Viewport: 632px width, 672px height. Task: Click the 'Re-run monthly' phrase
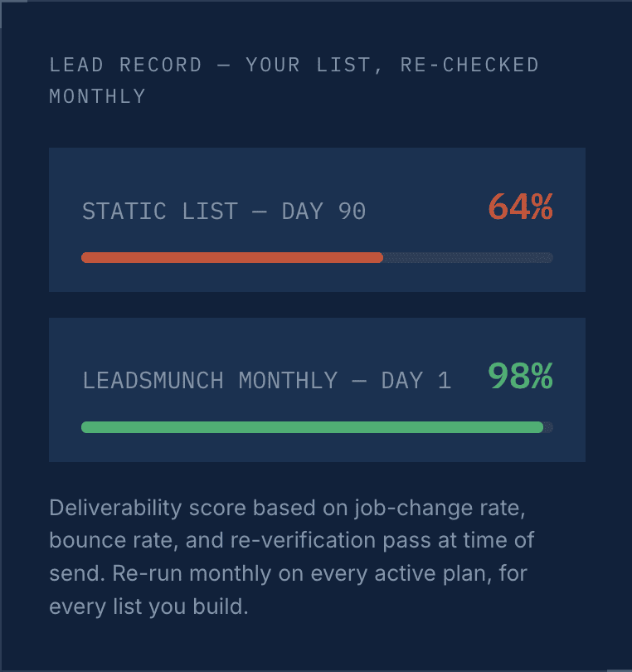(x=192, y=573)
